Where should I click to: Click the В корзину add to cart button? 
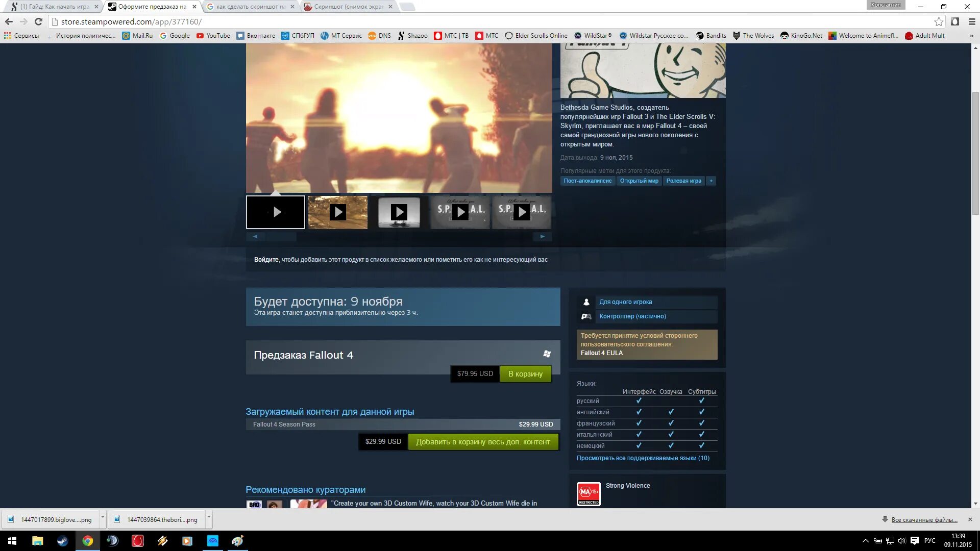click(x=526, y=373)
